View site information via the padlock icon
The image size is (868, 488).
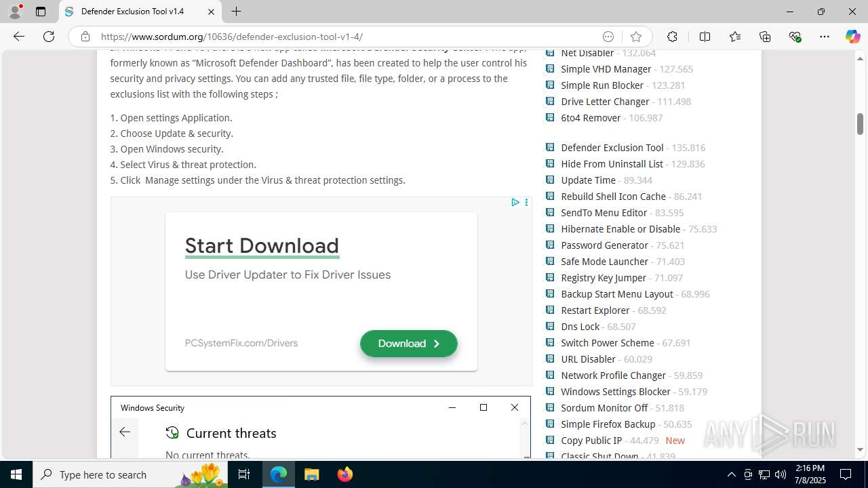pos(85,37)
